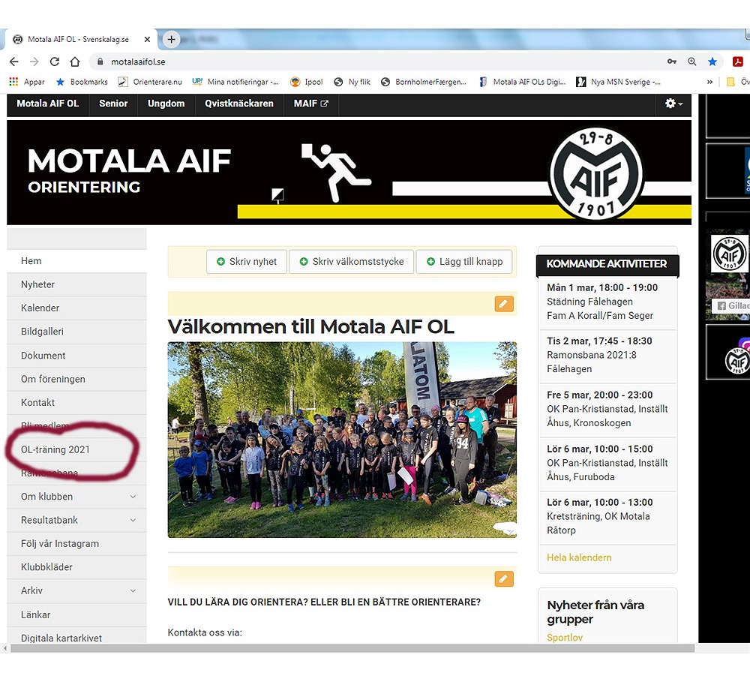This screenshot has height=700, width=750.
Task: Open the Nya MSN Sverige bookmark
Action: 619,82
